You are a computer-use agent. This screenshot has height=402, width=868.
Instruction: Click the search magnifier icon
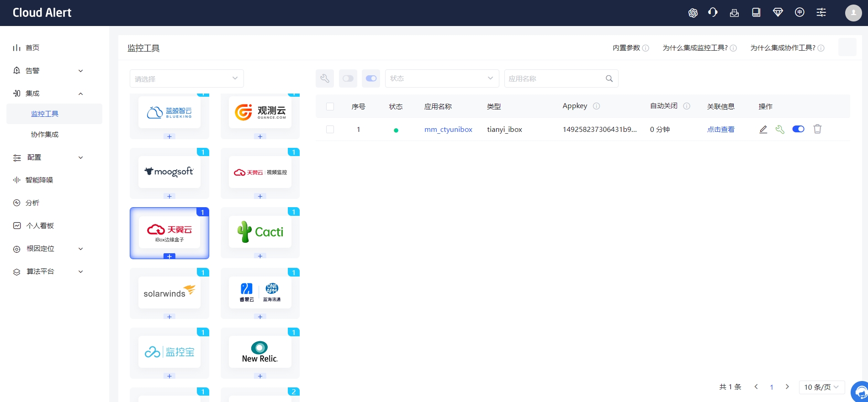tap(609, 78)
